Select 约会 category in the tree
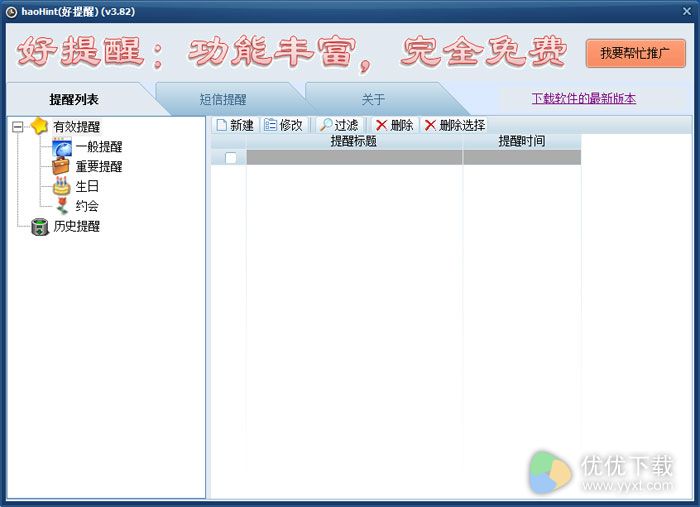 click(x=87, y=206)
